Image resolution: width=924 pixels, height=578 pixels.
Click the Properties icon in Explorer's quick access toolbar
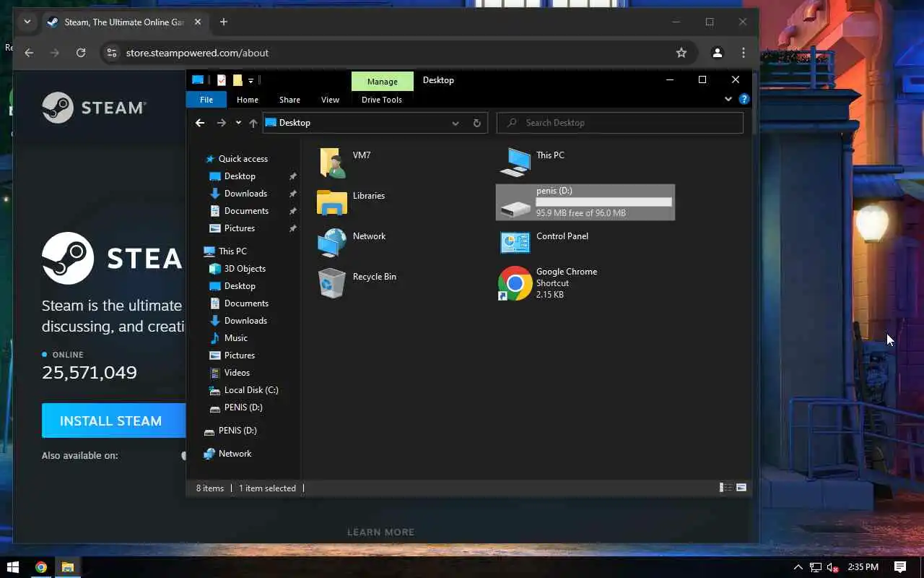(222, 80)
